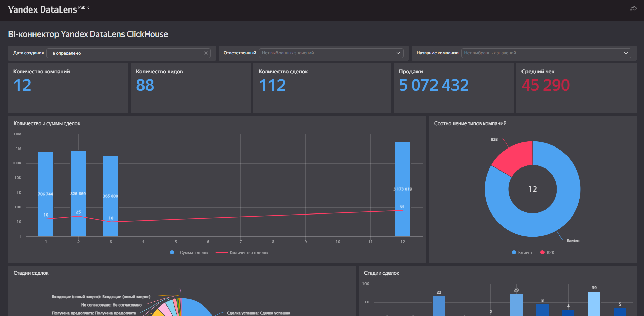644x316 pixels.
Task: Click into the Дата создания date field
Action: click(x=125, y=53)
